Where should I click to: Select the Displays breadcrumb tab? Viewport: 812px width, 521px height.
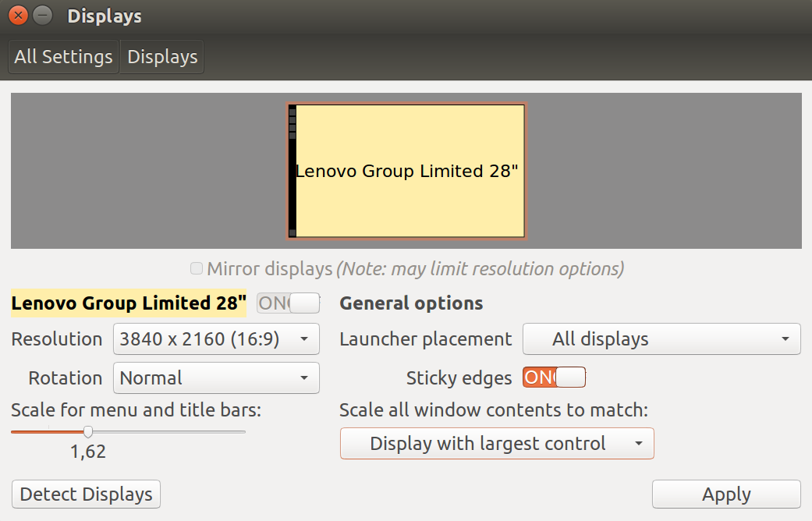(162, 56)
